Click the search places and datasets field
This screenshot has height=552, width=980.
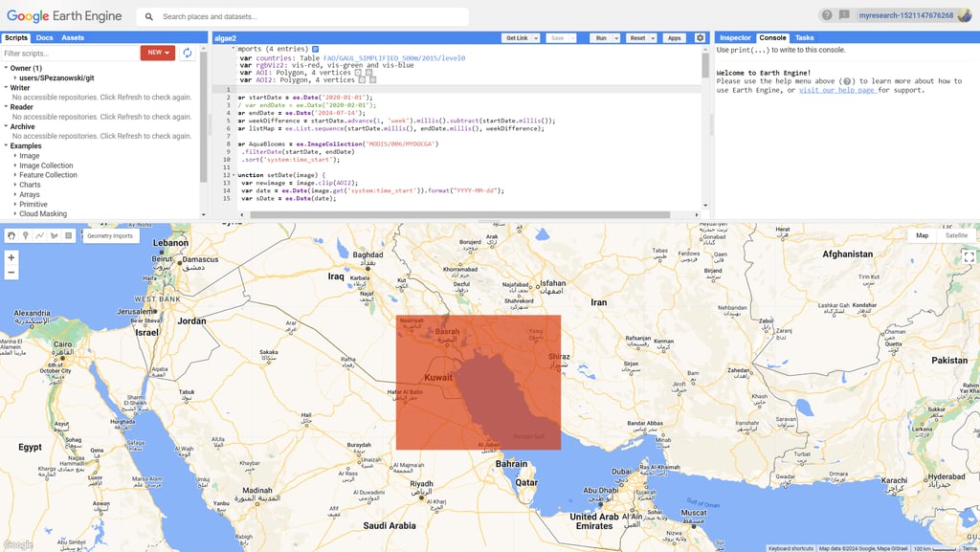306,16
